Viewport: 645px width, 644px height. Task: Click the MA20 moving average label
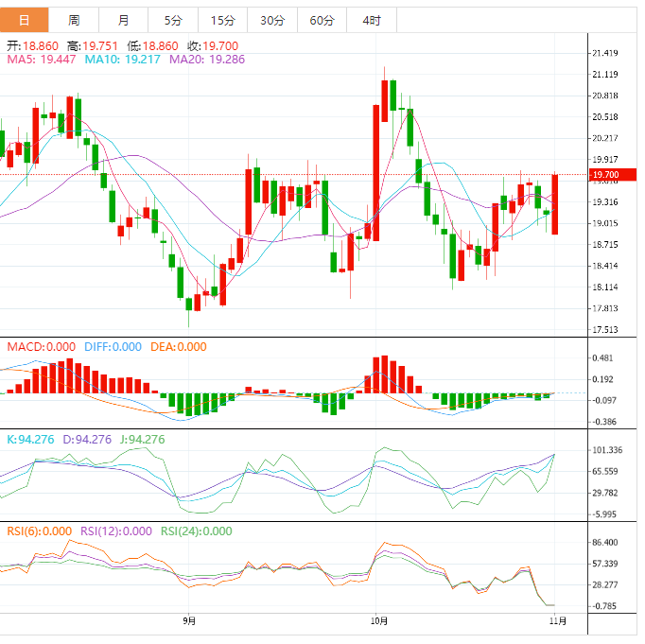pyautogui.click(x=206, y=60)
